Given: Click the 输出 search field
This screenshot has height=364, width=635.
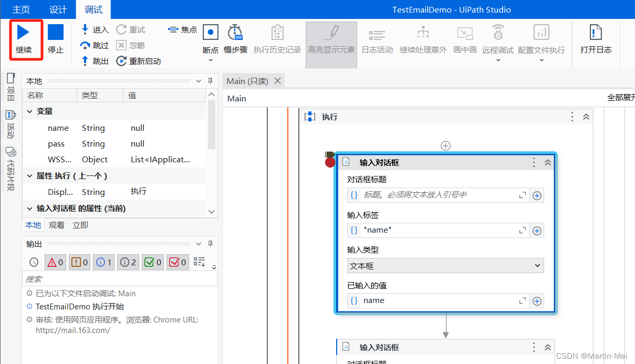Looking at the screenshot, I should pyautogui.click(x=120, y=279).
